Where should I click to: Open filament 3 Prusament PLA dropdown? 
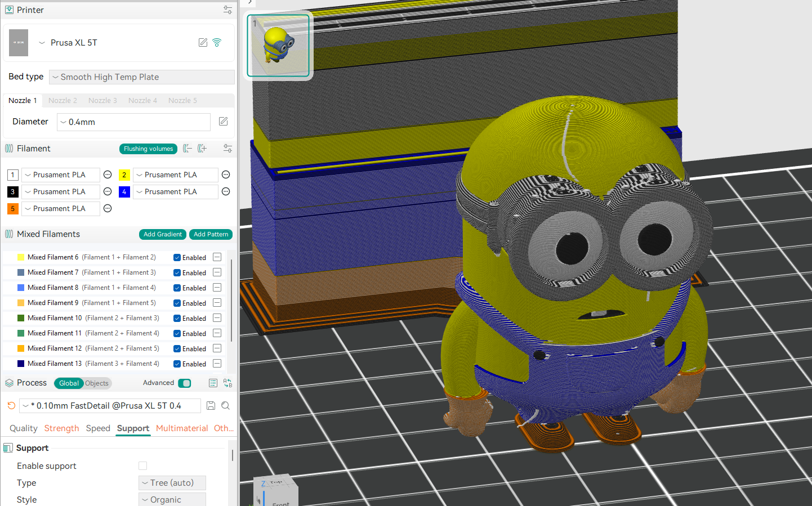tap(61, 192)
